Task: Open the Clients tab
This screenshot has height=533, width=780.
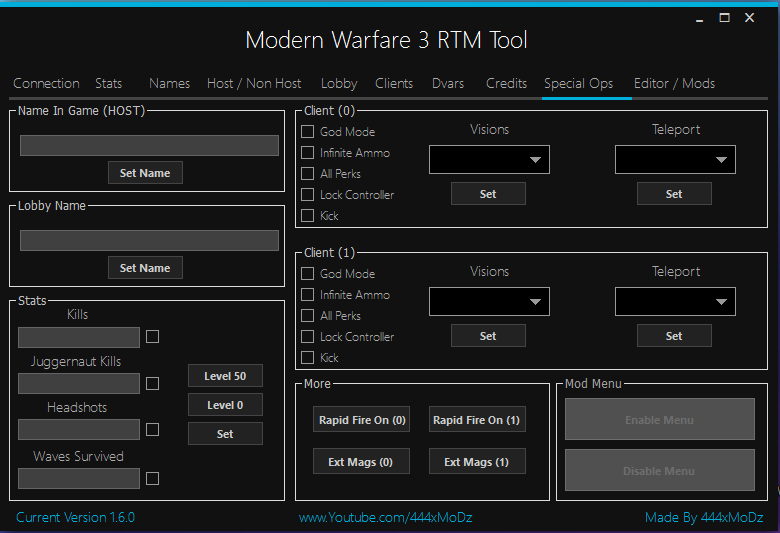Action: click(x=394, y=83)
